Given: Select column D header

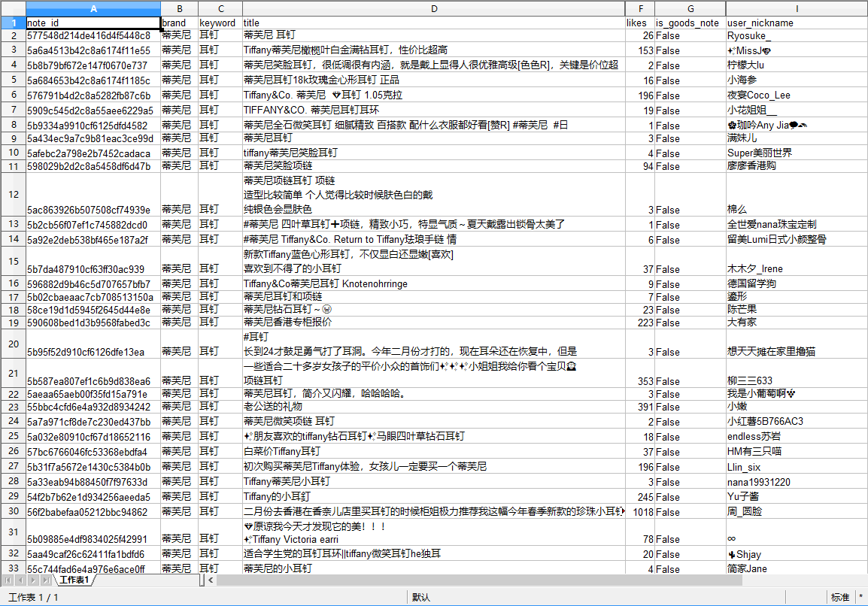Looking at the screenshot, I should (x=433, y=8).
